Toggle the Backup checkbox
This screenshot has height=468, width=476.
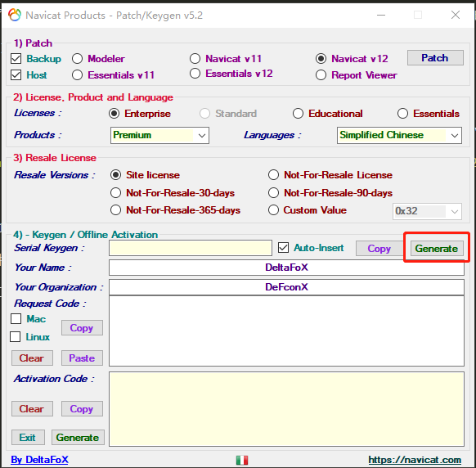(x=16, y=59)
